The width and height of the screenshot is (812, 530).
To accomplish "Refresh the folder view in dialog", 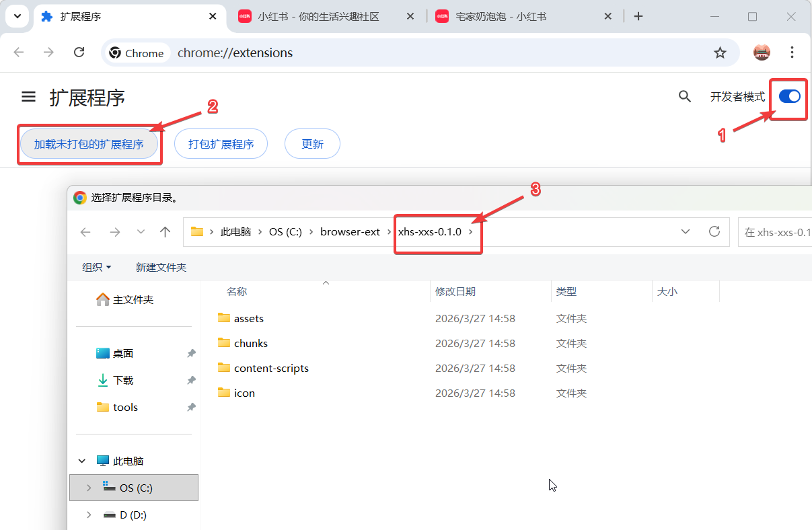I will tap(714, 232).
